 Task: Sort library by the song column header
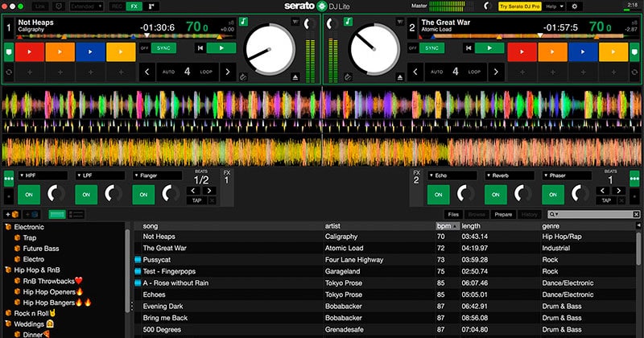[151, 226]
